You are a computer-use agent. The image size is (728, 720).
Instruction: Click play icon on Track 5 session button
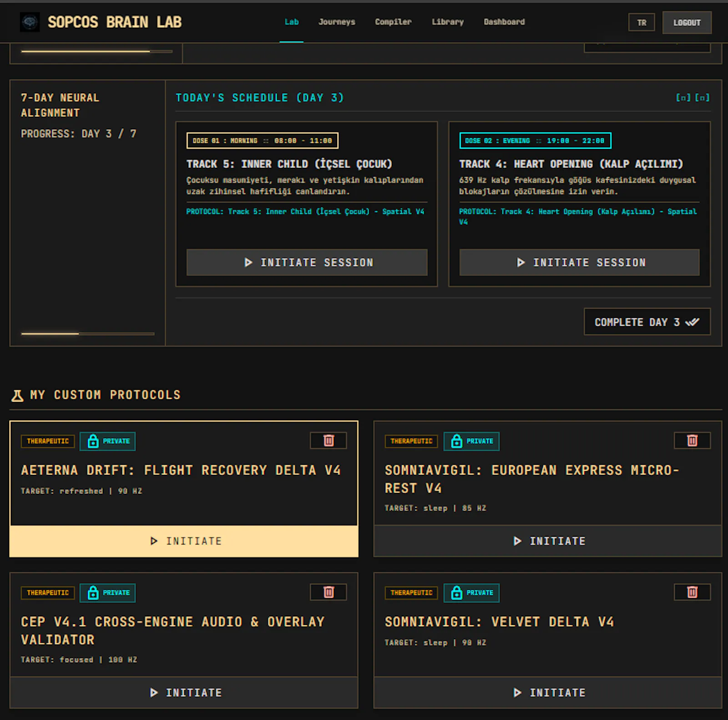tap(248, 262)
